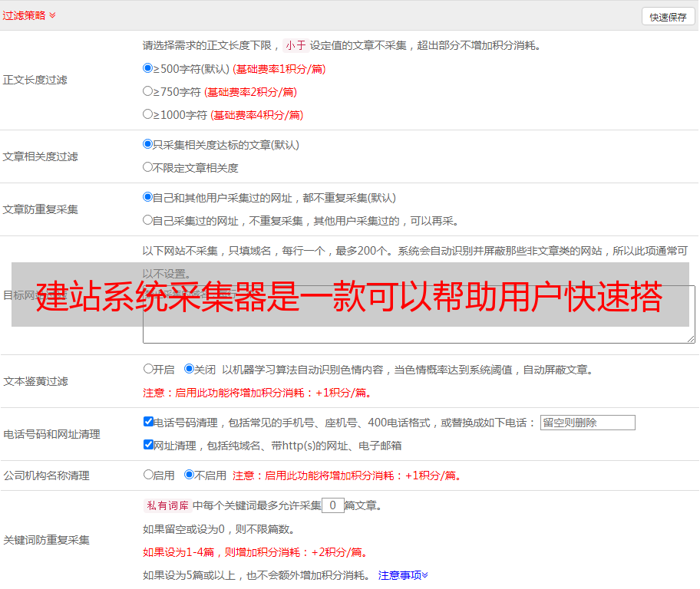Expand the 注意事项 link
Screen dimensions: 700x589
pyautogui.click(x=403, y=575)
